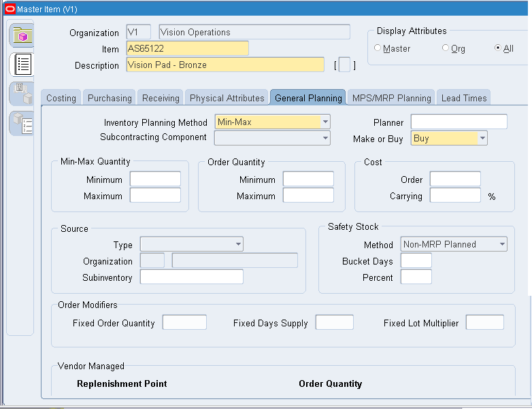Click Safety Stock Bucket Days field
Viewport: 532px width, 410px height.
pyautogui.click(x=416, y=260)
